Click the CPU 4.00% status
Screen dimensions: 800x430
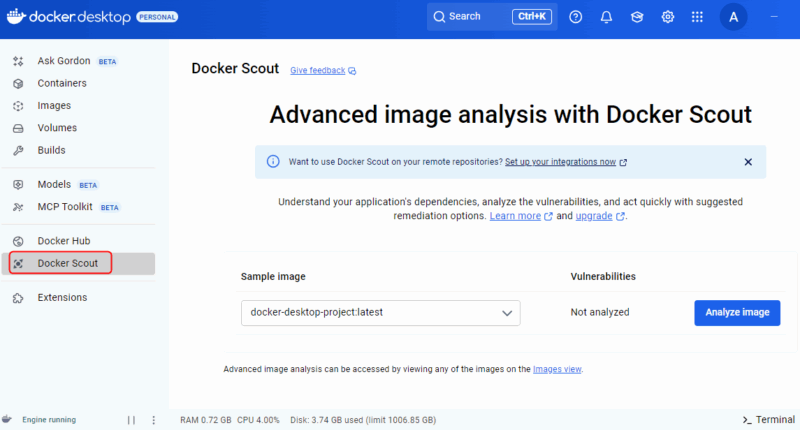coord(258,420)
